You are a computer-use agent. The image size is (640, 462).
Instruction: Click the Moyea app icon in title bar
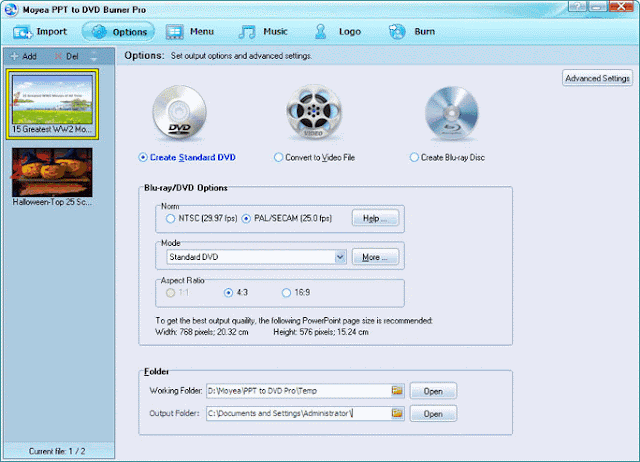pos(11,9)
